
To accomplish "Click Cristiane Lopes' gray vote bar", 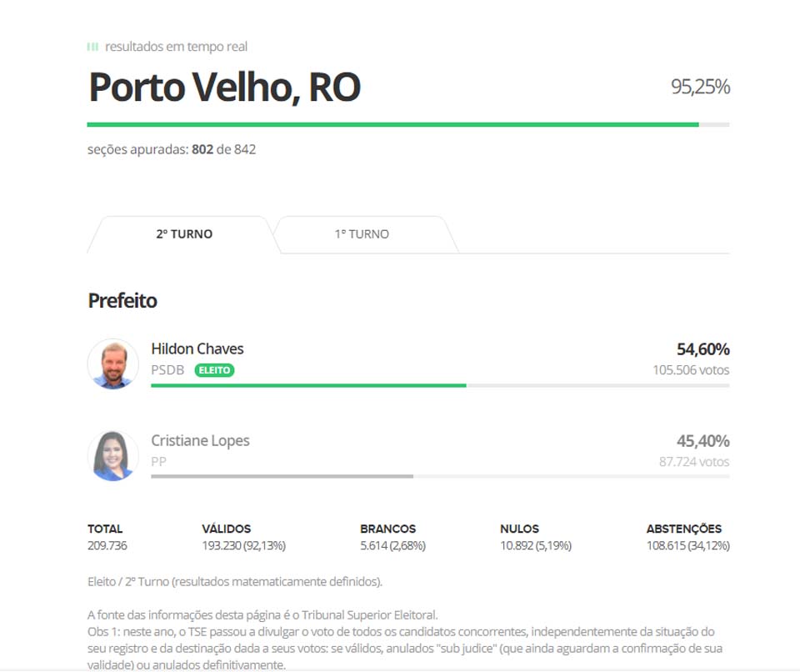I will [x=282, y=477].
